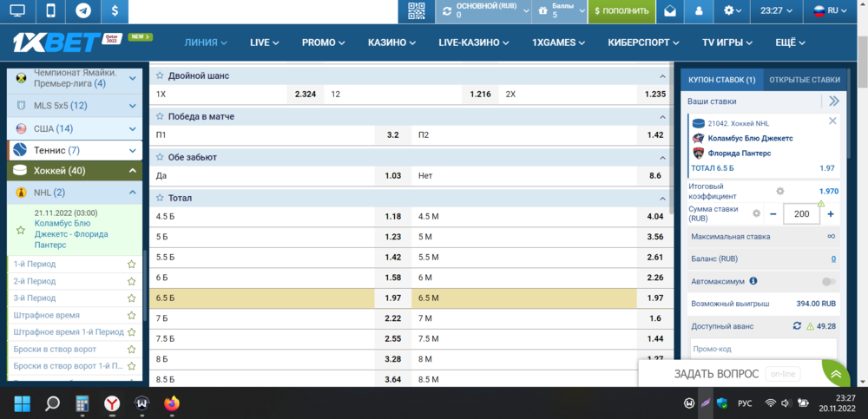Decrease the stake with minus button
This screenshot has width=868, height=419.
(x=773, y=214)
